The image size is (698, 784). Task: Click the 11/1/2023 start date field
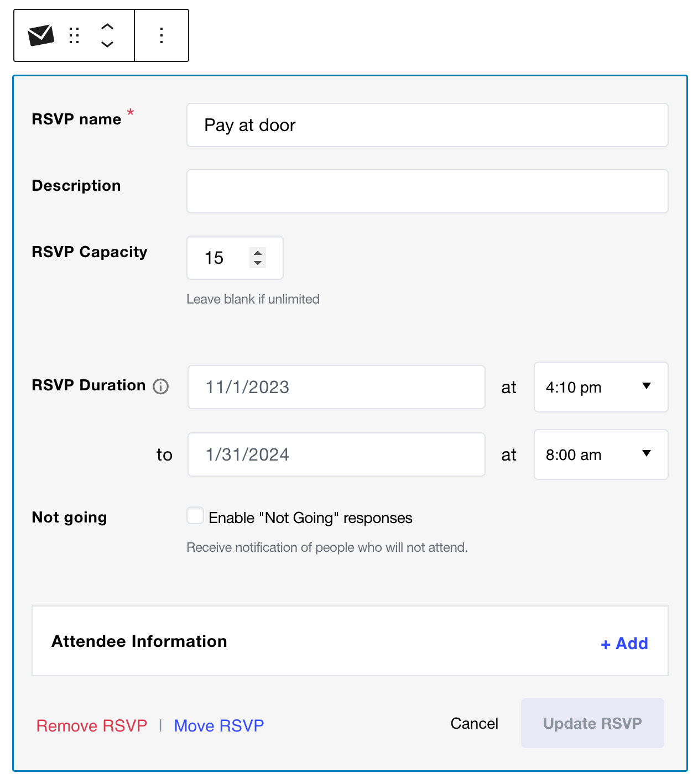click(336, 387)
